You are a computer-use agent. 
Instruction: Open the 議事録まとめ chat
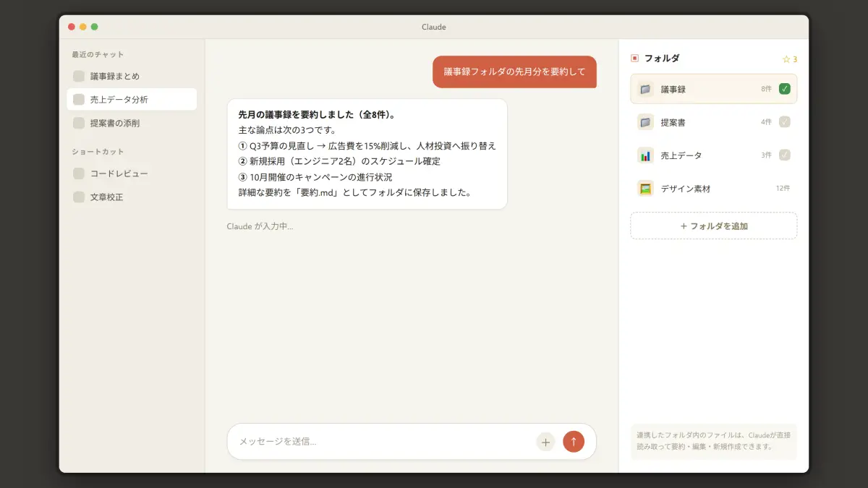(132, 76)
